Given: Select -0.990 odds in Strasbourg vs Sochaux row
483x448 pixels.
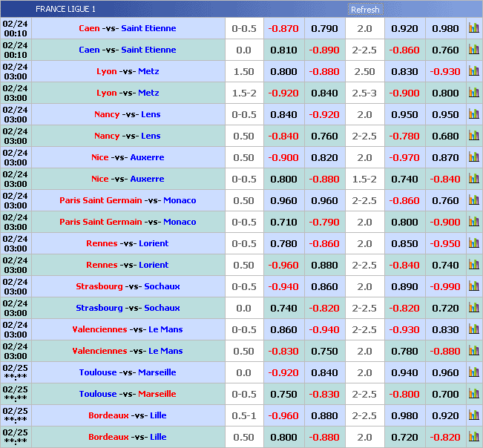Looking at the screenshot, I should click(x=445, y=286).
